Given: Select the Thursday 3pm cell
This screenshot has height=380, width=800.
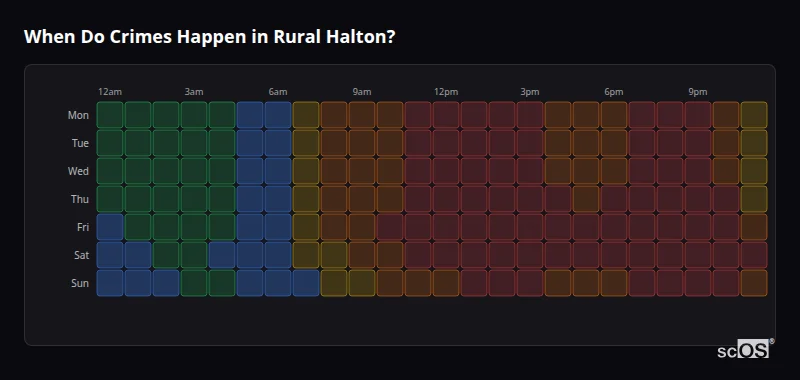Looking at the screenshot, I should click(530, 199).
